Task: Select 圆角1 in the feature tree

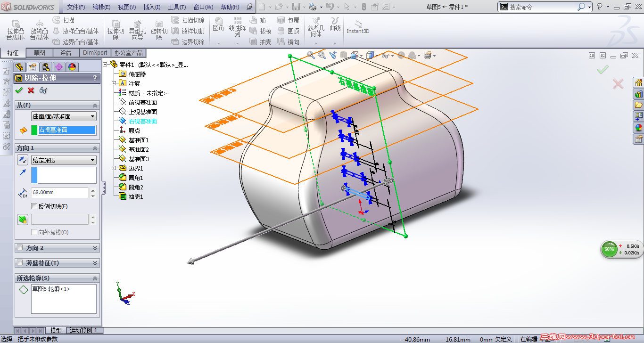Action: tap(131, 178)
